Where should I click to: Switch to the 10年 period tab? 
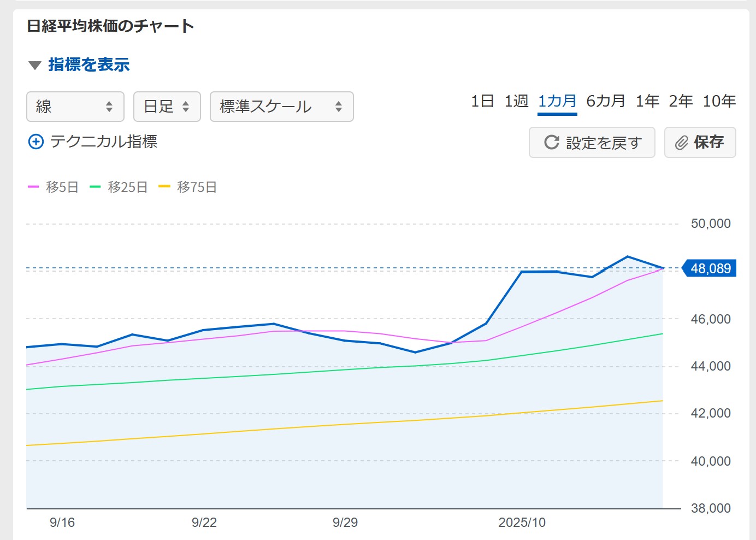719,101
